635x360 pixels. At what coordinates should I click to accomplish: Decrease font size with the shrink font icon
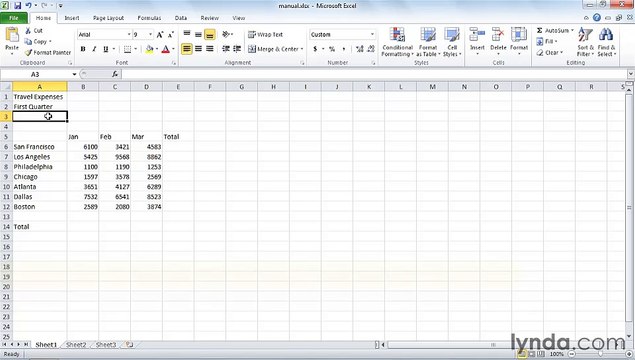coord(170,35)
